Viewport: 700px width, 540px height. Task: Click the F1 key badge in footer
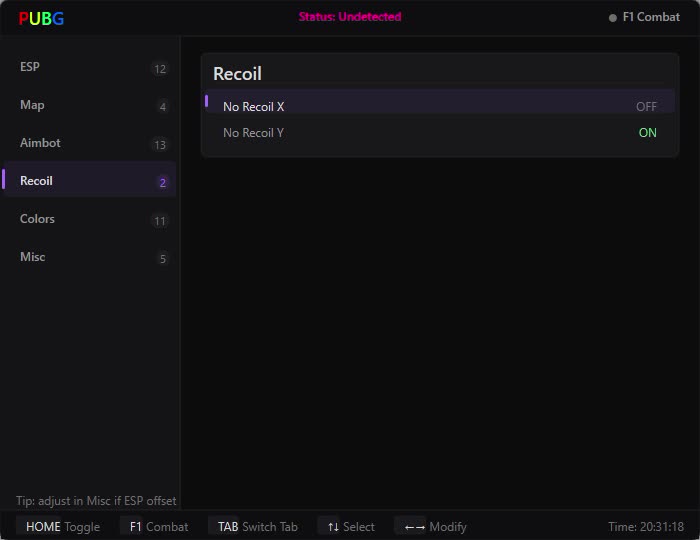point(135,527)
